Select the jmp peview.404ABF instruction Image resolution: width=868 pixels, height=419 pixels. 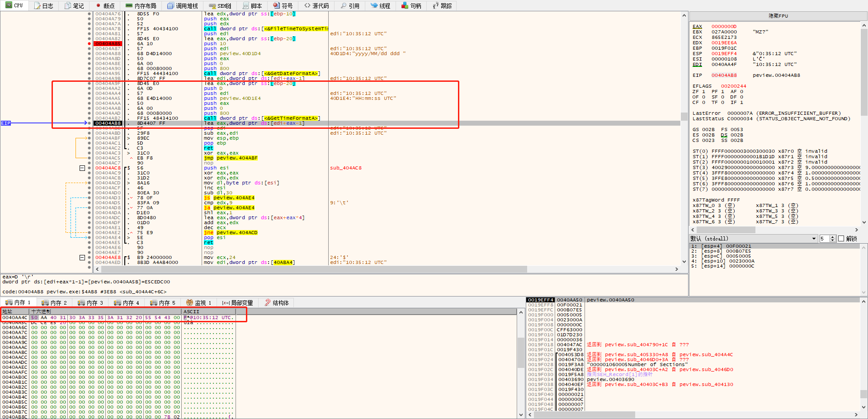pos(231,158)
